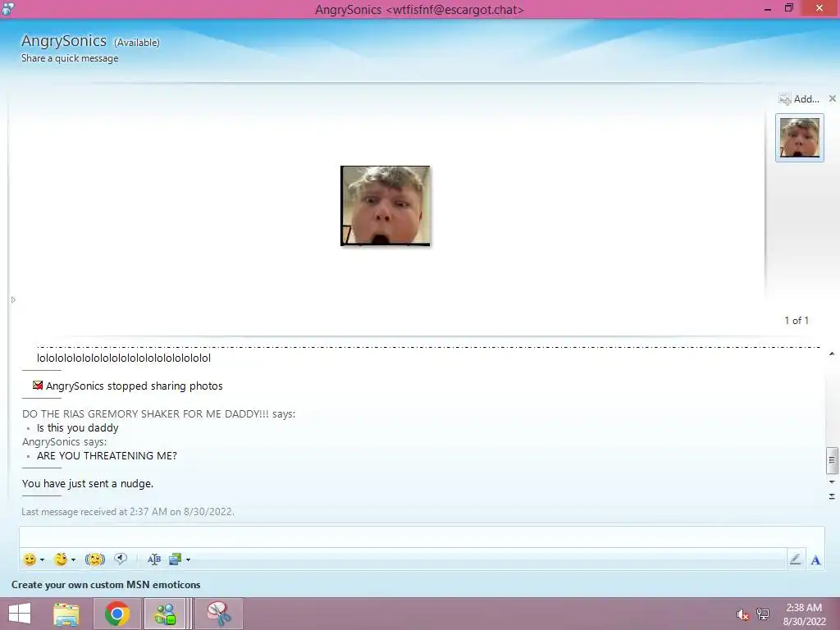Image resolution: width=840 pixels, height=630 pixels.
Task: Open the taskbar clock and date
Action: click(x=804, y=614)
